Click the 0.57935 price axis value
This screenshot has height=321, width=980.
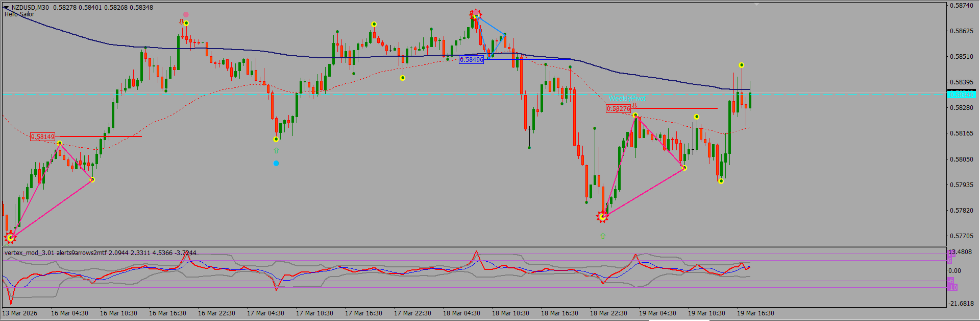pyautogui.click(x=962, y=185)
